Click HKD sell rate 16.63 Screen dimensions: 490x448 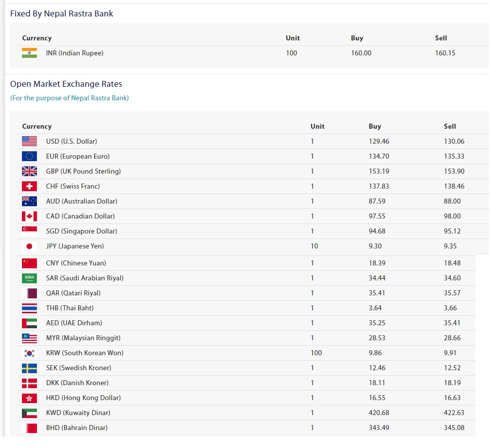[x=452, y=398]
